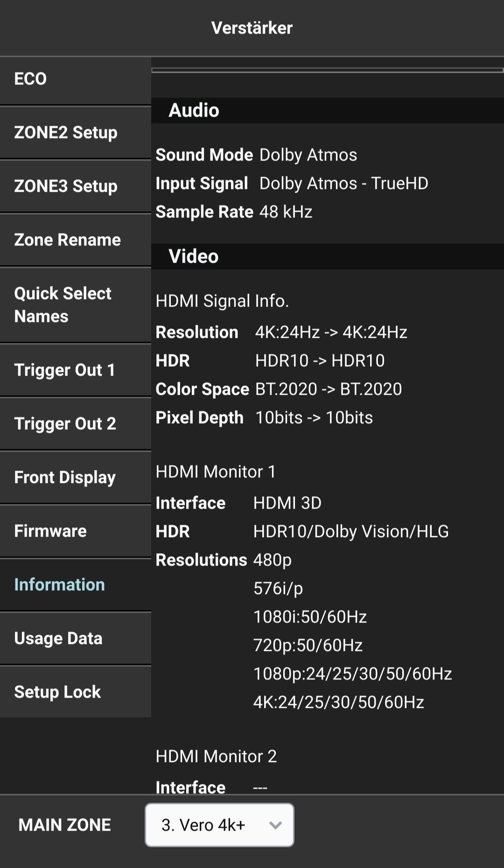
Task: Open Front Display settings
Action: pos(75,478)
